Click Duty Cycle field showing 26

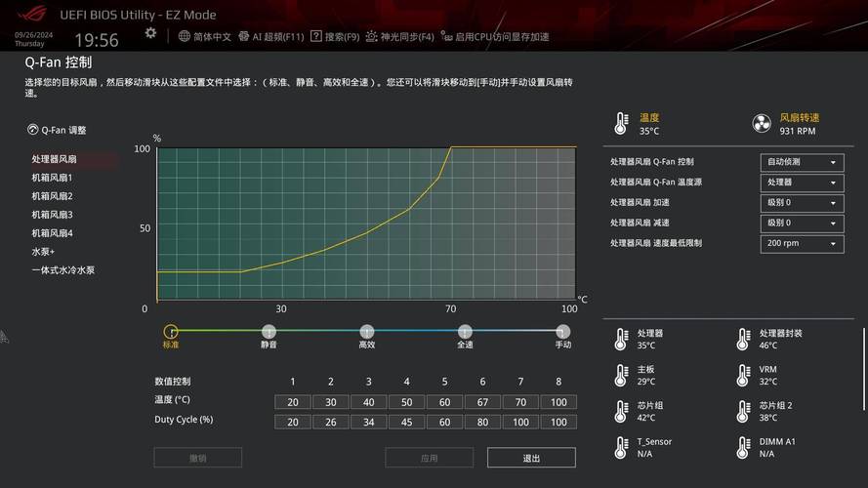[x=330, y=423]
